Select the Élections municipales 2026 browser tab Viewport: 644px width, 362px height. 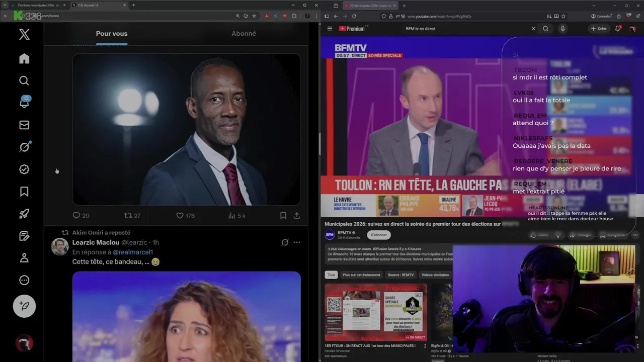[38, 5]
